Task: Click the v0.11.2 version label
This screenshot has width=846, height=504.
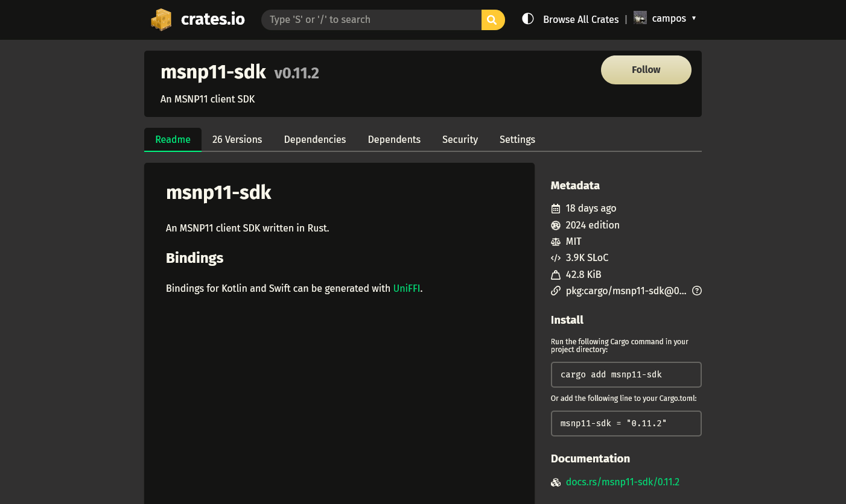Action: 296,73
